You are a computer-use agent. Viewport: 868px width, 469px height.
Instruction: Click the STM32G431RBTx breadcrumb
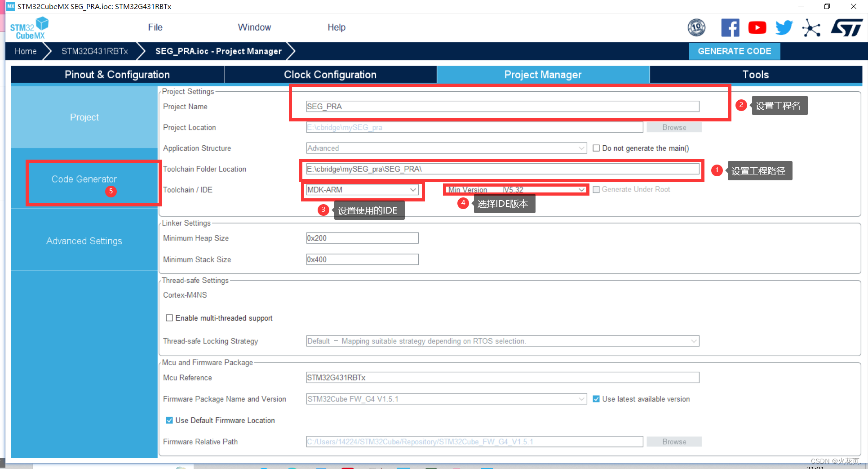95,51
